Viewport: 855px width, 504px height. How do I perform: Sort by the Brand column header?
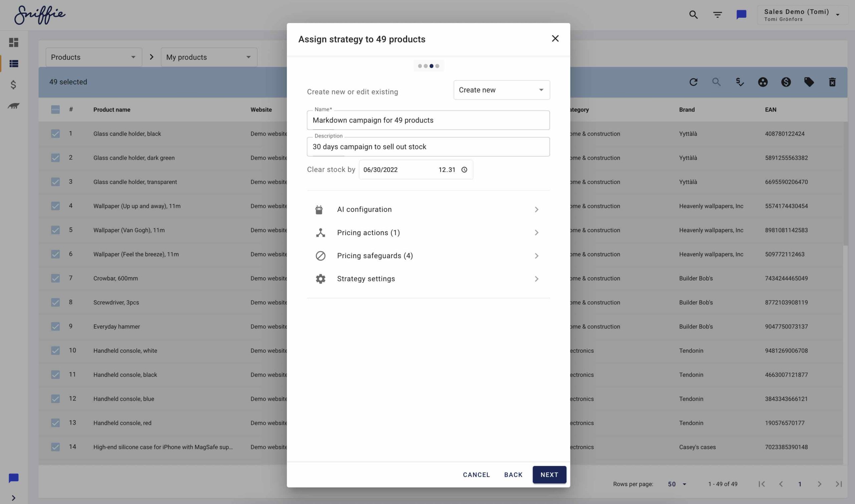point(687,110)
